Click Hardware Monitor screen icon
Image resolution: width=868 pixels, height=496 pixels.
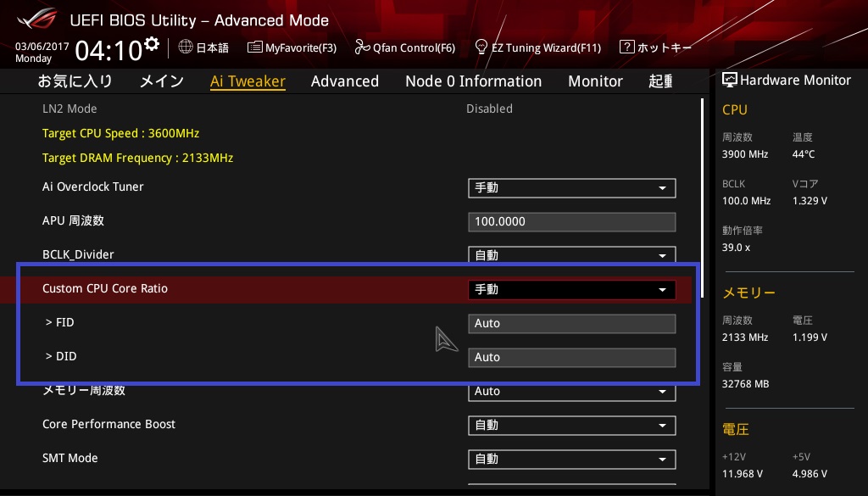730,80
